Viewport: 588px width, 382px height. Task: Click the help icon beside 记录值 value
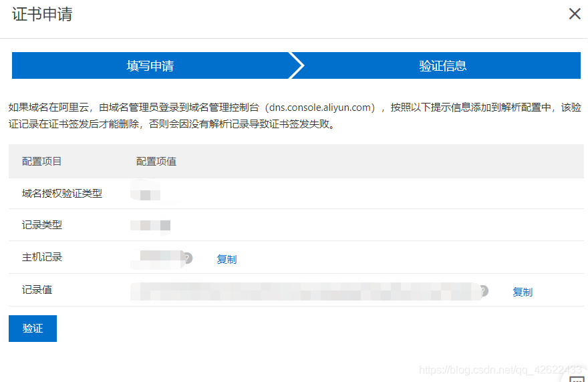tap(483, 291)
